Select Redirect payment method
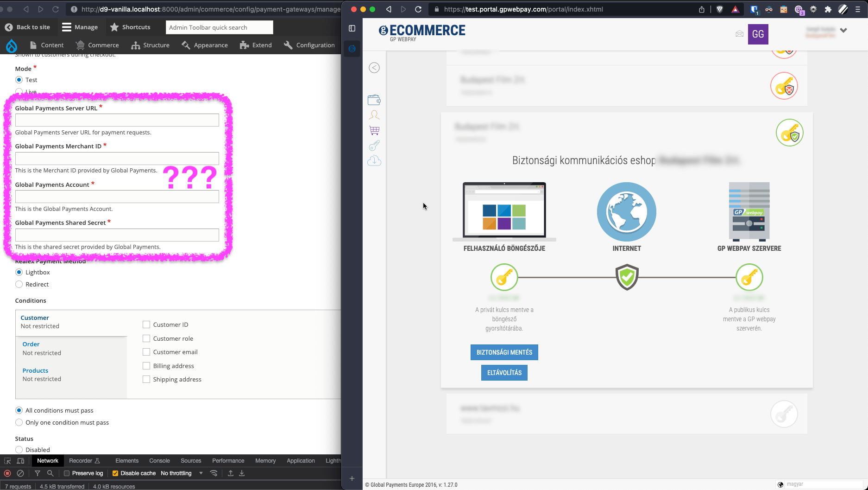 coord(19,284)
